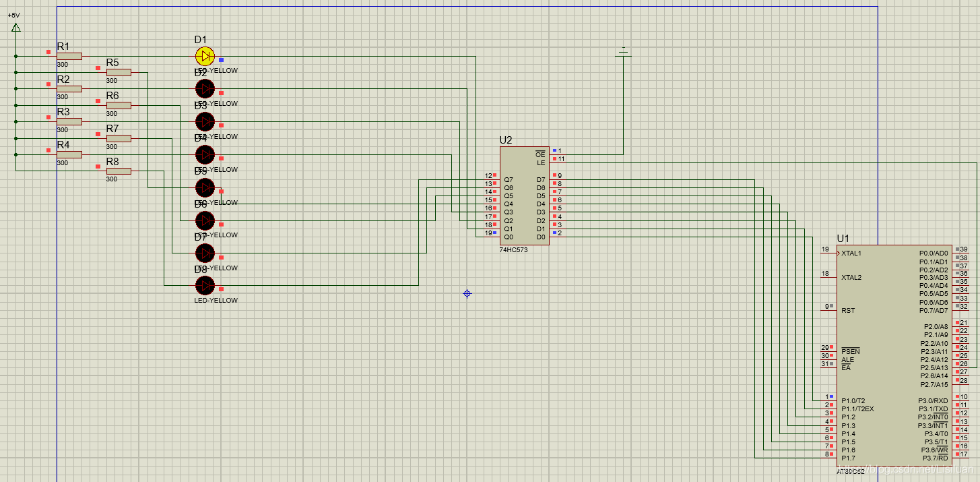The image size is (980, 482).
Task: Click the P0.7/AD7 pin label
Action: pyautogui.click(x=934, y=311)
